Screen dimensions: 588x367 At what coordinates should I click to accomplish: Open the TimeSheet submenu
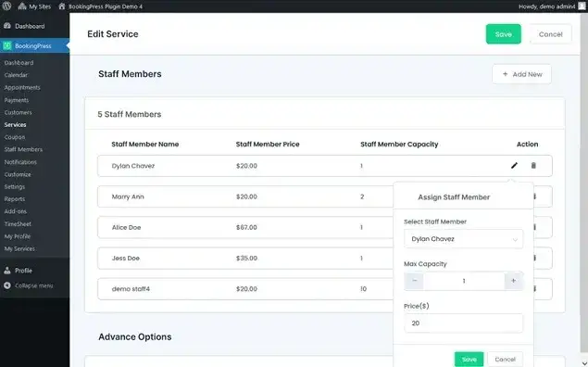click(18, 223)
